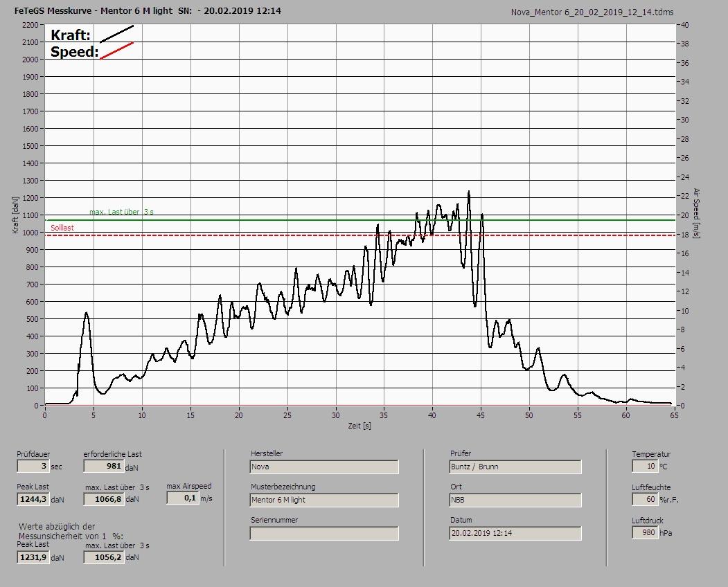
Task: Click the 'Kraft:' legend label
Action: 71,35
